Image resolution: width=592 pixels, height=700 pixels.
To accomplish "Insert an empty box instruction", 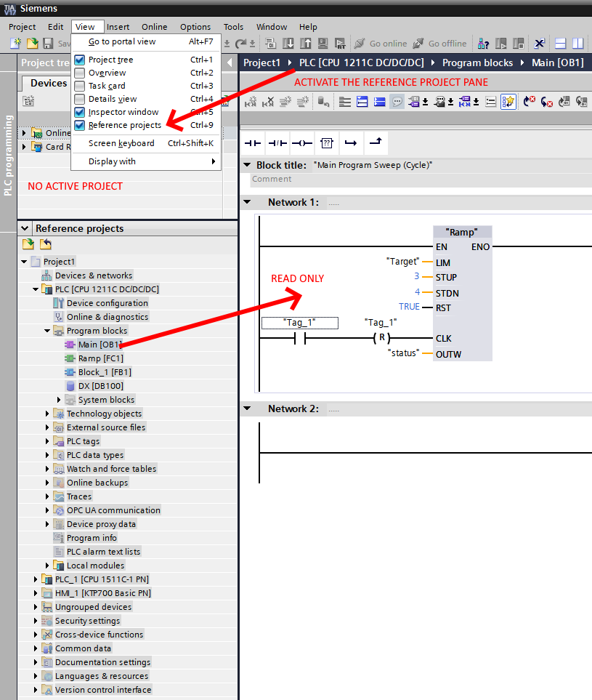I will point(327,142).
